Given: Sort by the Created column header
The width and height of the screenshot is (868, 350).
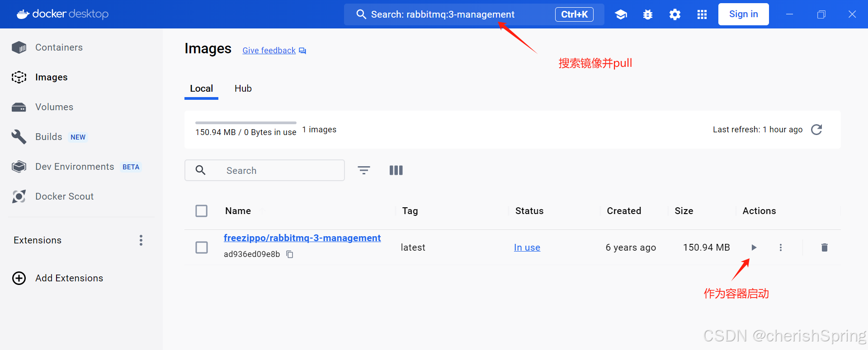Looking at the screenshot, I should pyautogui.click(x=624, y=211).
